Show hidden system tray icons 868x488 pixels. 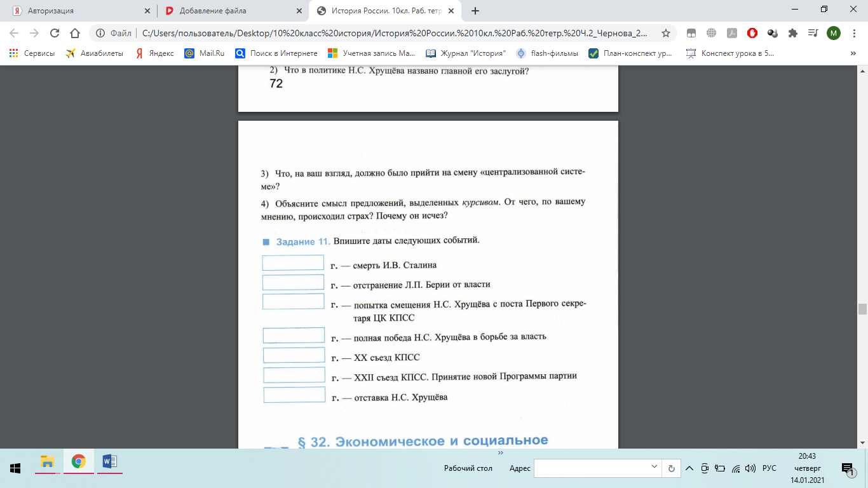pyautogui.click(x=689, y=468)
